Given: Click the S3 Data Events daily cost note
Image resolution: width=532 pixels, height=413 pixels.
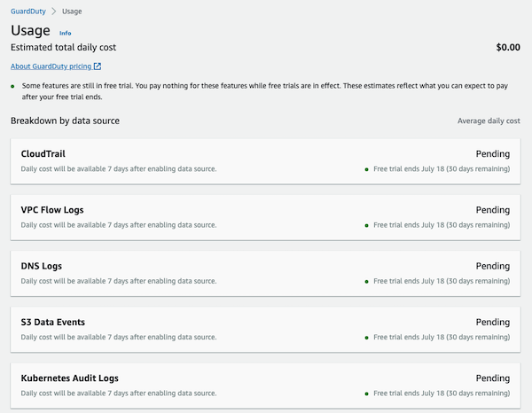Looking at the screenshot, I should [x=119, y=337].
